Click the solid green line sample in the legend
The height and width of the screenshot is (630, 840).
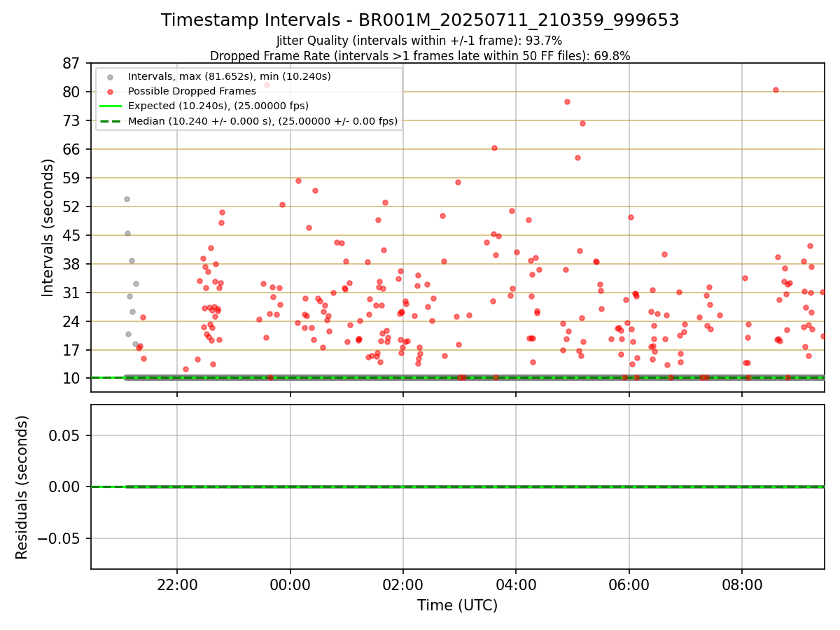(x=110, y=106)
